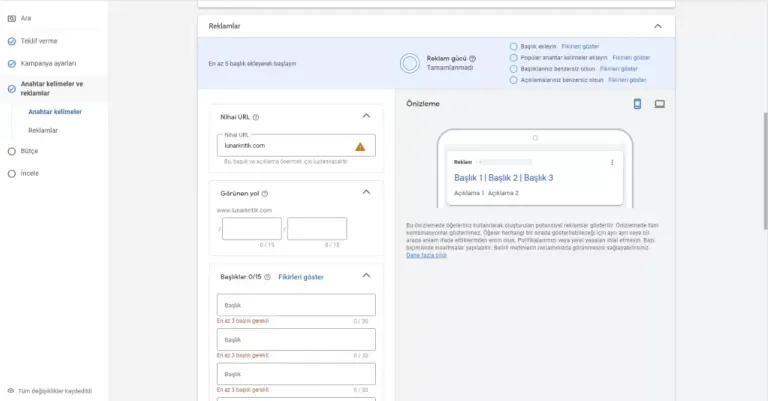Collapse the Reklamlar section

(658, 26)
